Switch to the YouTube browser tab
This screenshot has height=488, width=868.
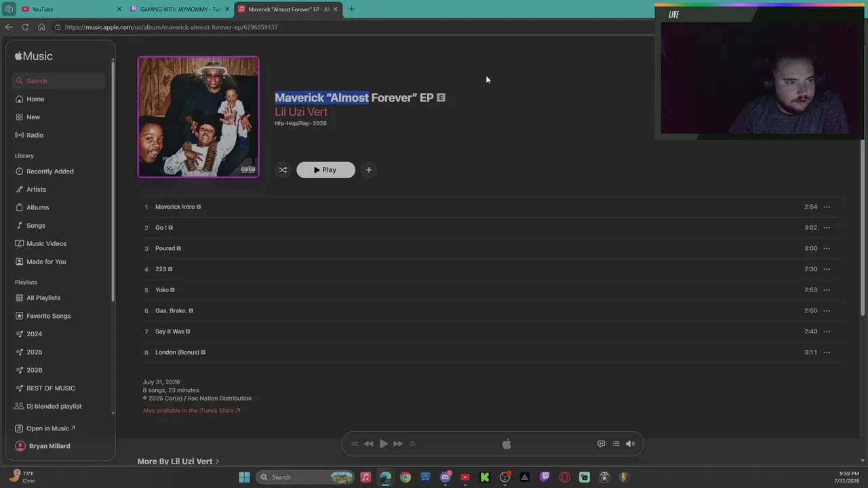pyautogui.click(x=68, y=9)
